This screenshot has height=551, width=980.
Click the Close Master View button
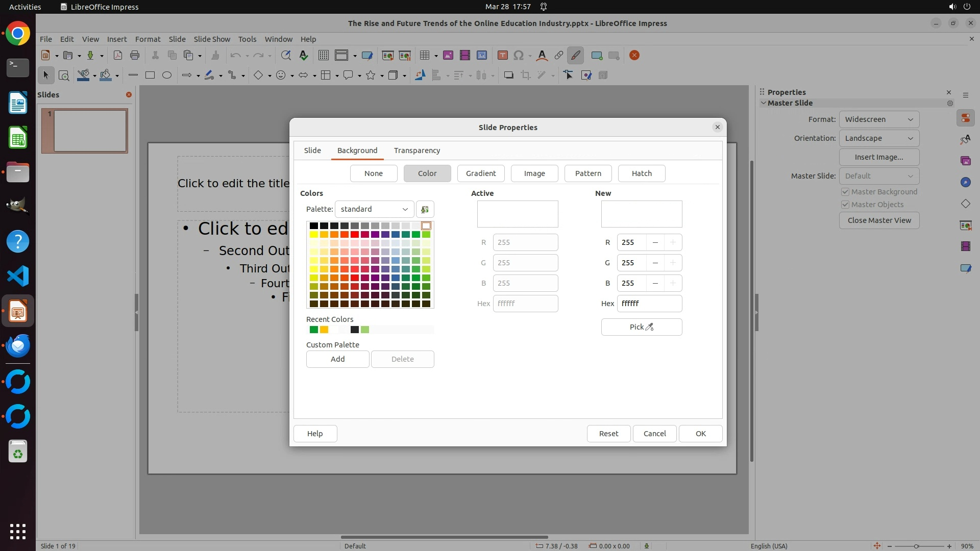(879, 220)
